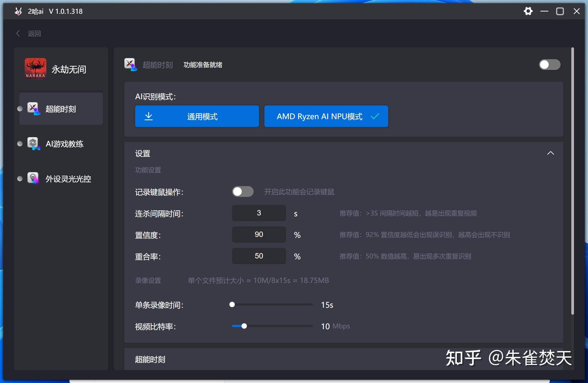The image size is (588, 383).
Task: Click status dot beside AI游戏教练
Action: [20, 144]
